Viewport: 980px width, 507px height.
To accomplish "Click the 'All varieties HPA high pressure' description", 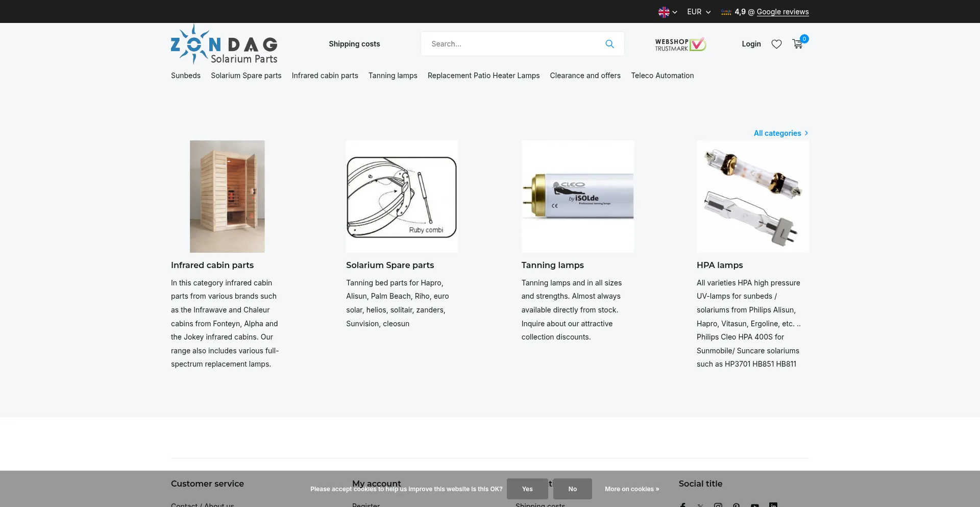I will point(749,323).
